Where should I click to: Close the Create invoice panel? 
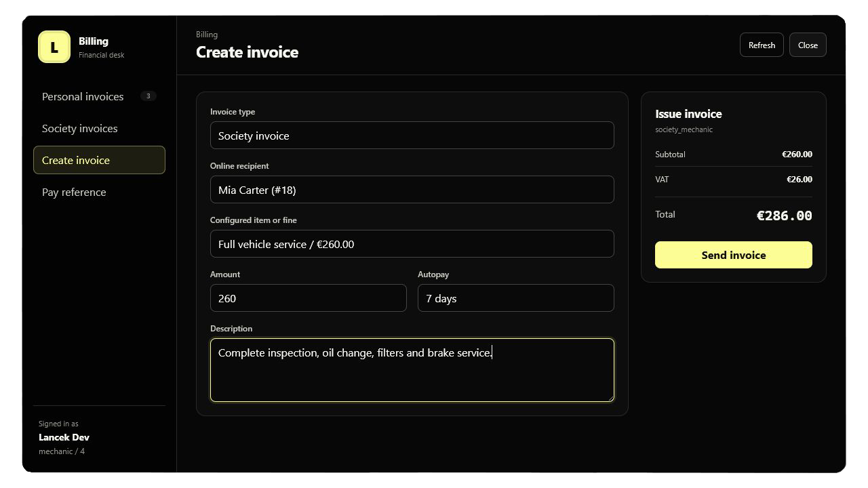point(808,45)
